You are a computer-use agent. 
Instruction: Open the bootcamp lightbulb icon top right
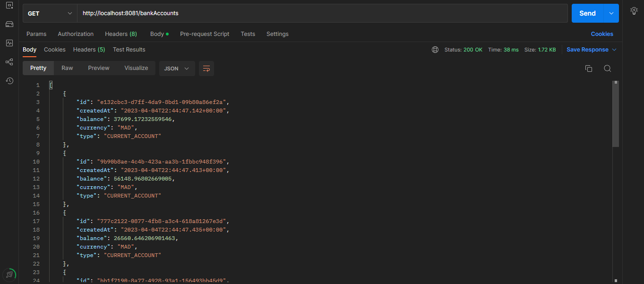634,10
